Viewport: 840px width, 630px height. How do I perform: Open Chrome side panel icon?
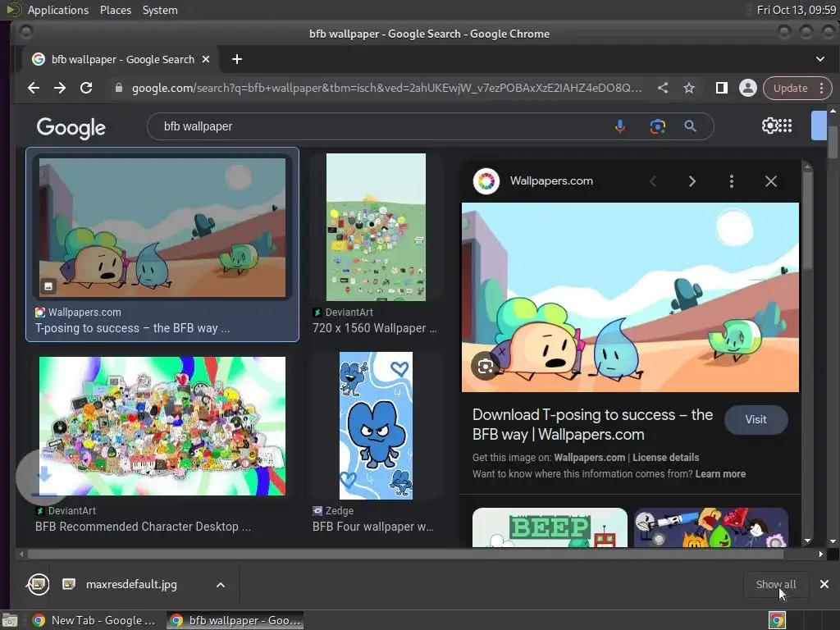[x=722, y=88]
